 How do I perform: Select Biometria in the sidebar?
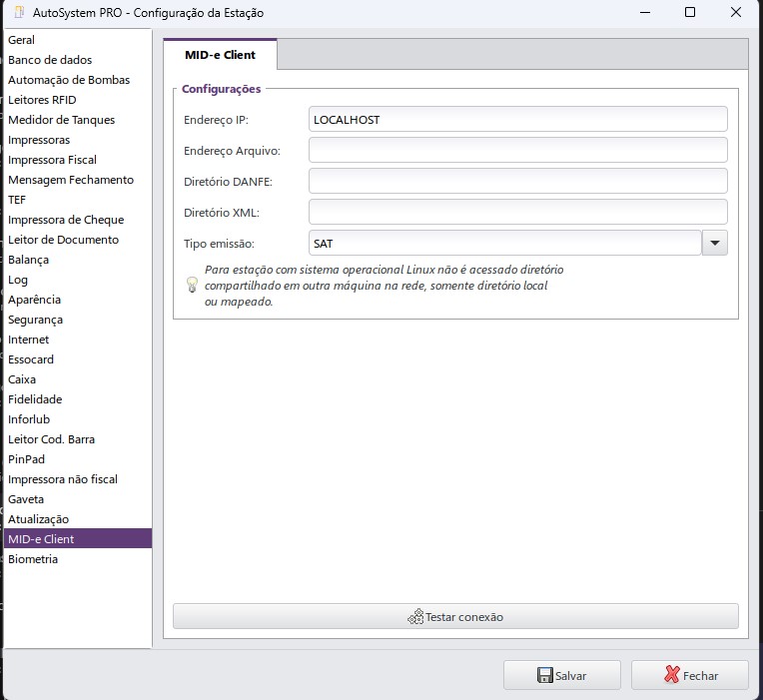point(33,559)
